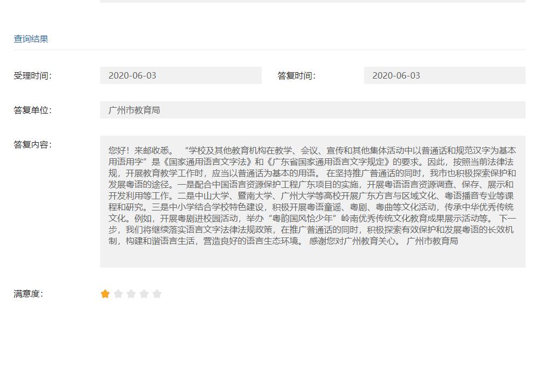Screen dimensions: 552x392
Task: Click the gray field strip at page top
Action: pos(312,1)
